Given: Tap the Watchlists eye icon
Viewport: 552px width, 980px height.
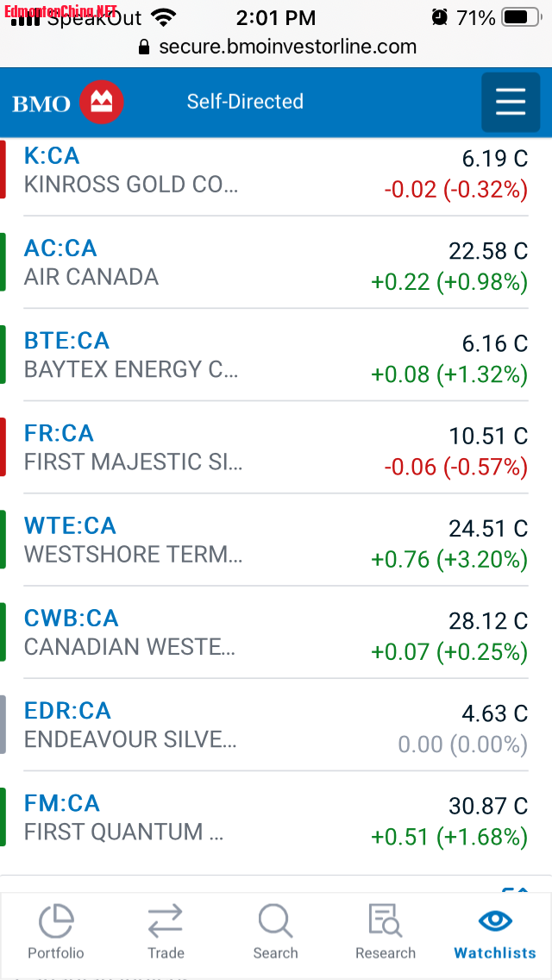Looking at the screenshot, I should (495, 920).
